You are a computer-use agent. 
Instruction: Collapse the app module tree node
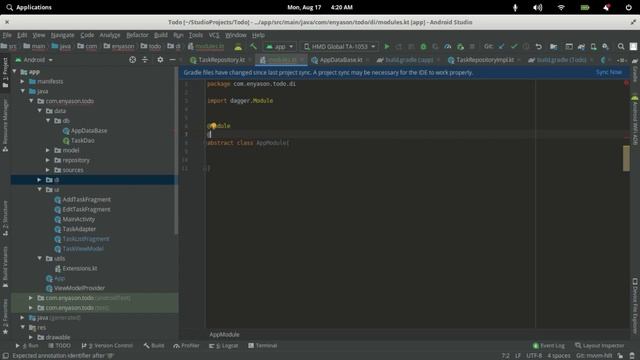click(15, 71)
